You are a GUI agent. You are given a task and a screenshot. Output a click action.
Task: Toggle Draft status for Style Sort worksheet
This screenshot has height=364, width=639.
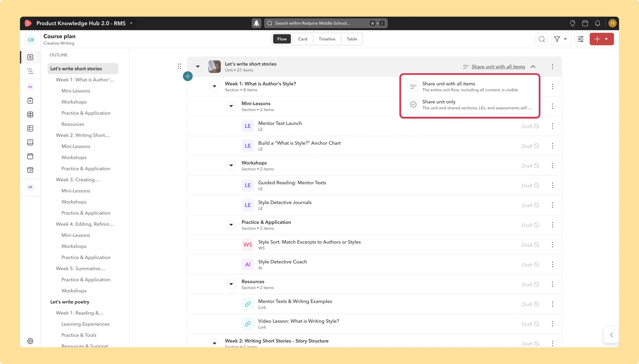click(530, 245)
